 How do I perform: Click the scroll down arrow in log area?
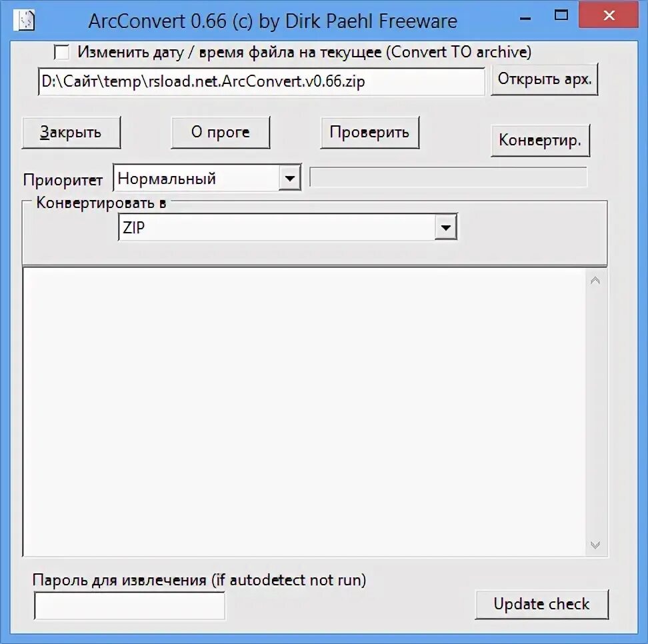pos(595,545)
